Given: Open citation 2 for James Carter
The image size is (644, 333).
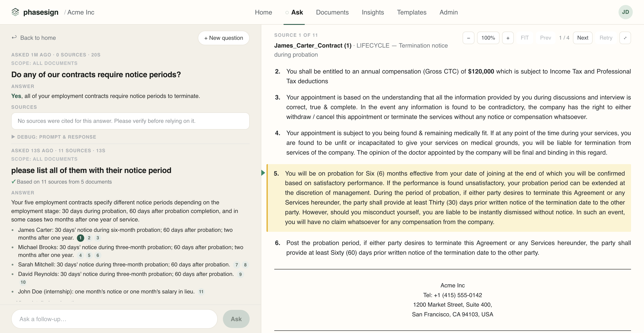Looking at the screenshot, I should (89, 238).
